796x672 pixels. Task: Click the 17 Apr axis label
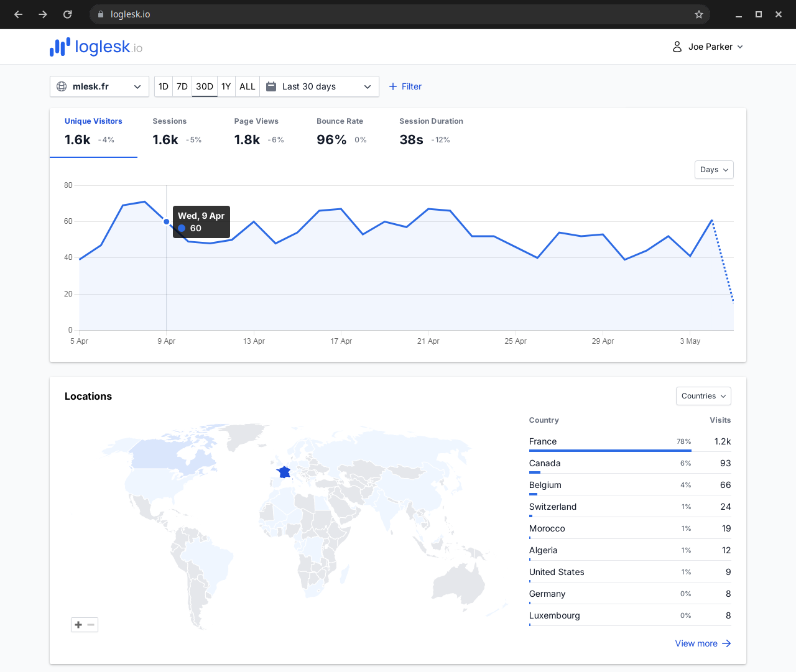coord(341,341)
